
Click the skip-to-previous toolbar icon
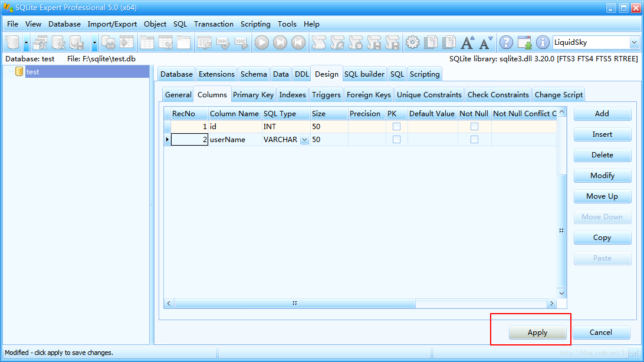pos(298,42)
